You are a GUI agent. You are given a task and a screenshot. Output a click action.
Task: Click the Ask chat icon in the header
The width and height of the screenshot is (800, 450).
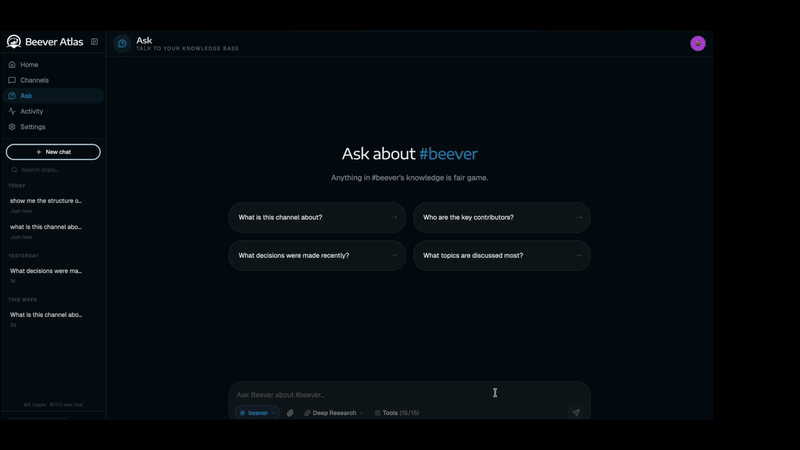[x=122, y=43]
